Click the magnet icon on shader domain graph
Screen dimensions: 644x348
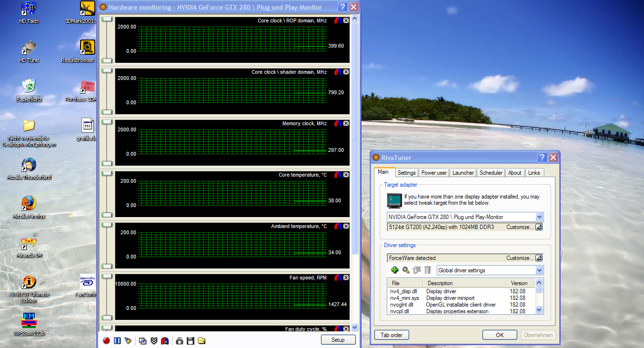(338, 72)
